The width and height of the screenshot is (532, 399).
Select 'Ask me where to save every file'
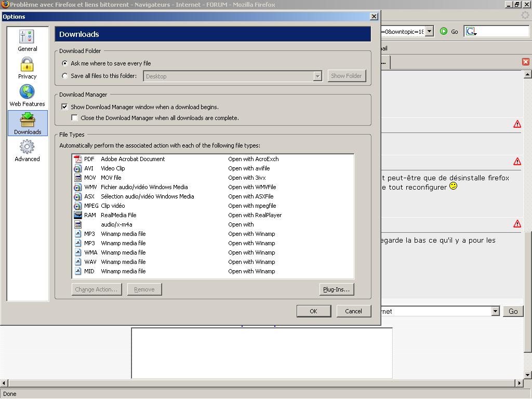(x=65, y=63)
